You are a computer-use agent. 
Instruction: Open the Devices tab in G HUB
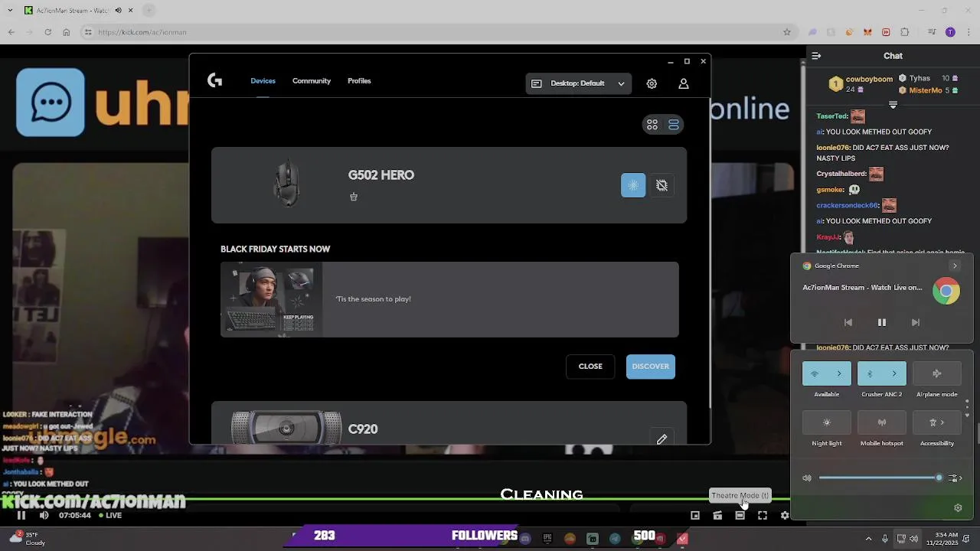tap(263, 81)
